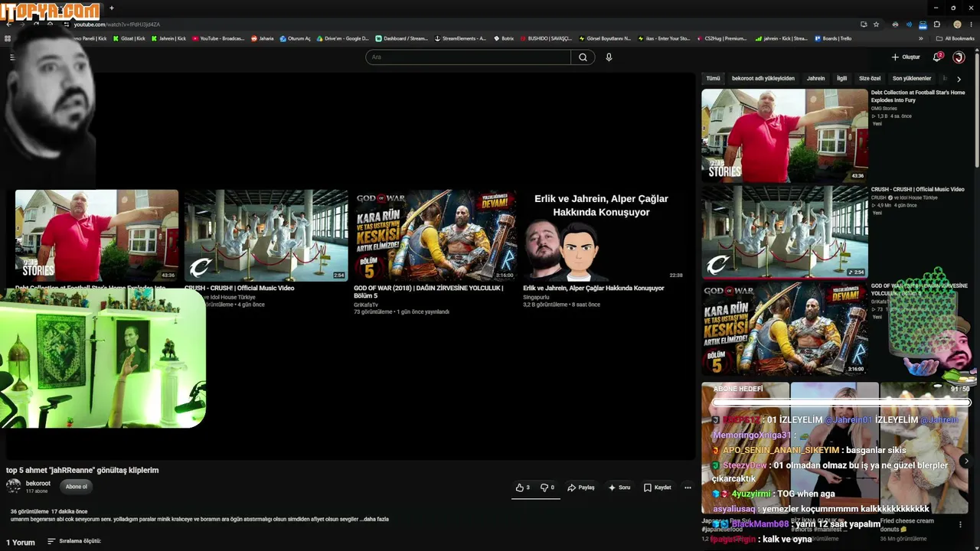Click the video title 'top 5 ahmet "jahRReanne" gönültaş kliplerim'
Image resolution: width=980 pixels, height=551 pixels.
pos(83,470)
